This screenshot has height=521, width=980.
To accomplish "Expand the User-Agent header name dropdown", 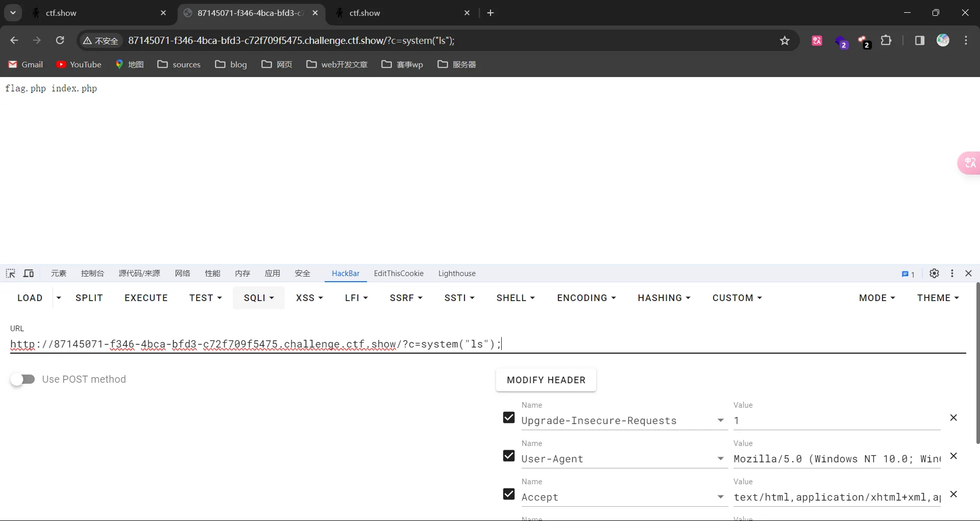I will tap(721, 459).
